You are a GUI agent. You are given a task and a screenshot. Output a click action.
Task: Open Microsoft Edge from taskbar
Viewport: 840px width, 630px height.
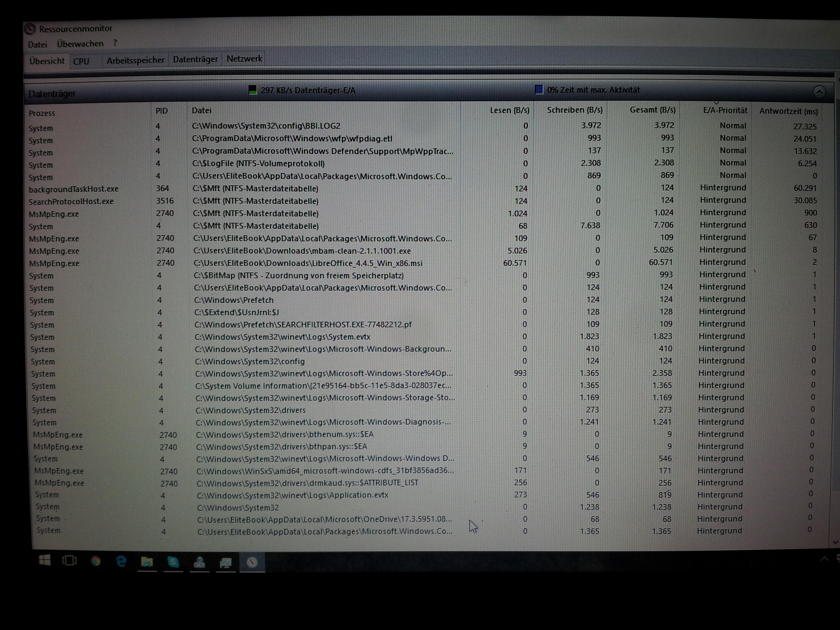[x=121, y=561]
